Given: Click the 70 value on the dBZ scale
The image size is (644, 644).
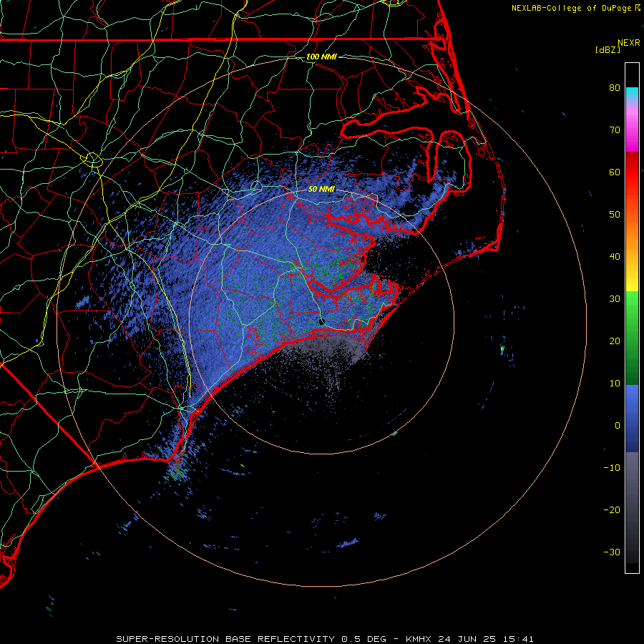Looking at the screenshot, I should click(x=615, y=130).
